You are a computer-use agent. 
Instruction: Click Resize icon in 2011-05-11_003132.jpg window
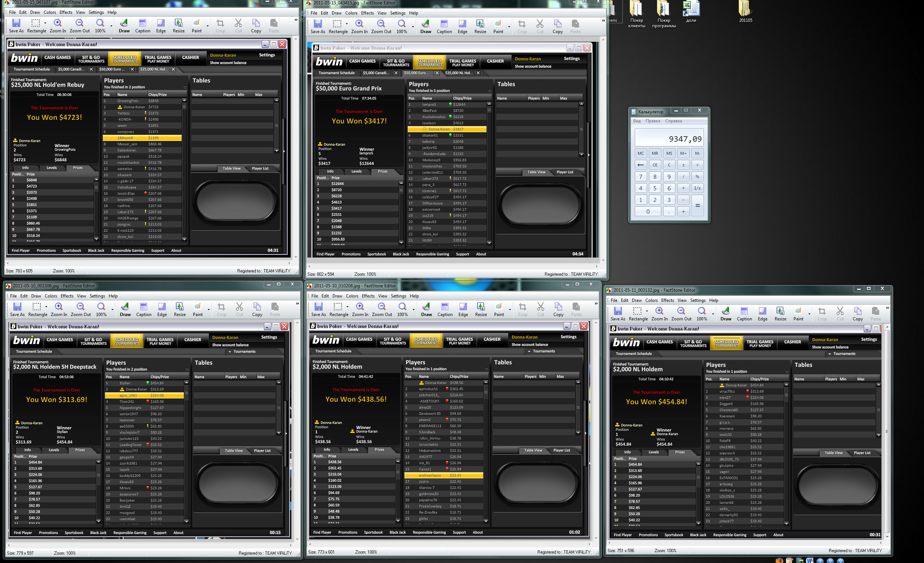tap(780, 314)
